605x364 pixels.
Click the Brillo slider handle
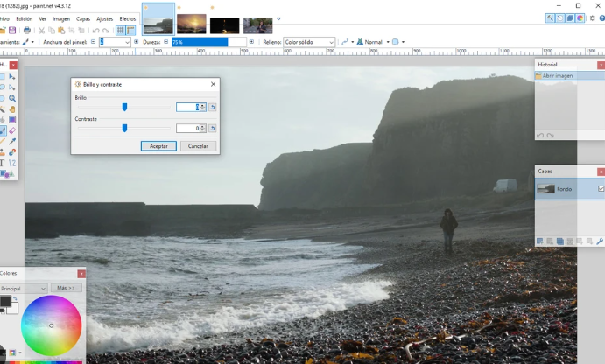pos(124,107)
